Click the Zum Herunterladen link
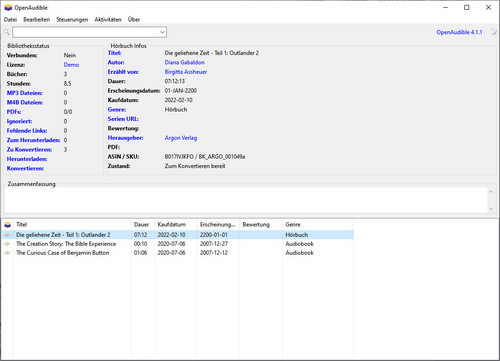 [33, 140]
